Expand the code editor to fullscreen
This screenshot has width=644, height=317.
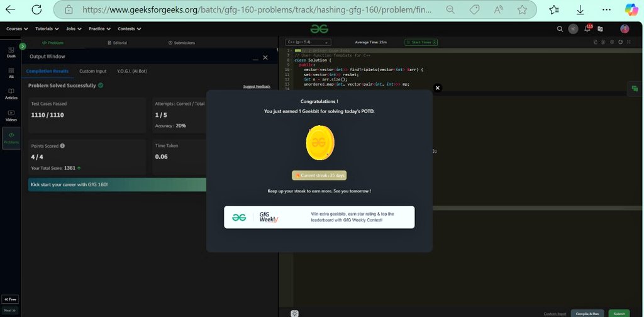628,42
